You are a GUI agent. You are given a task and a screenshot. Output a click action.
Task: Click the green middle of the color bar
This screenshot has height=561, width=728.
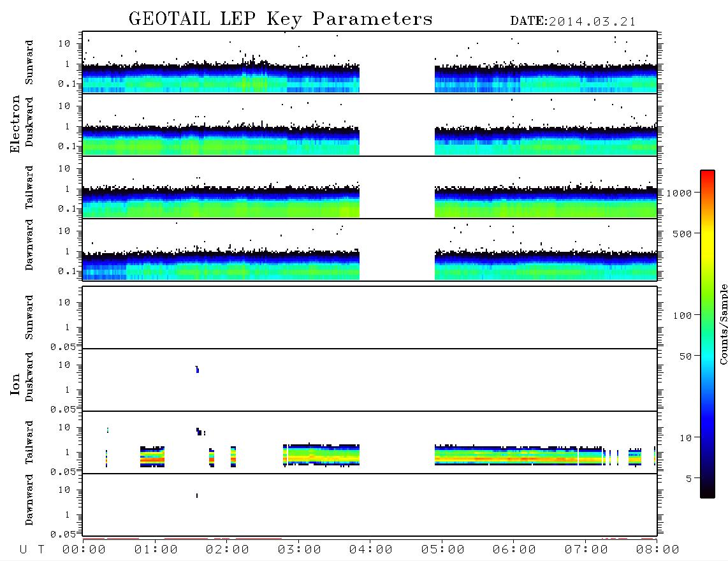click(708, 316)
